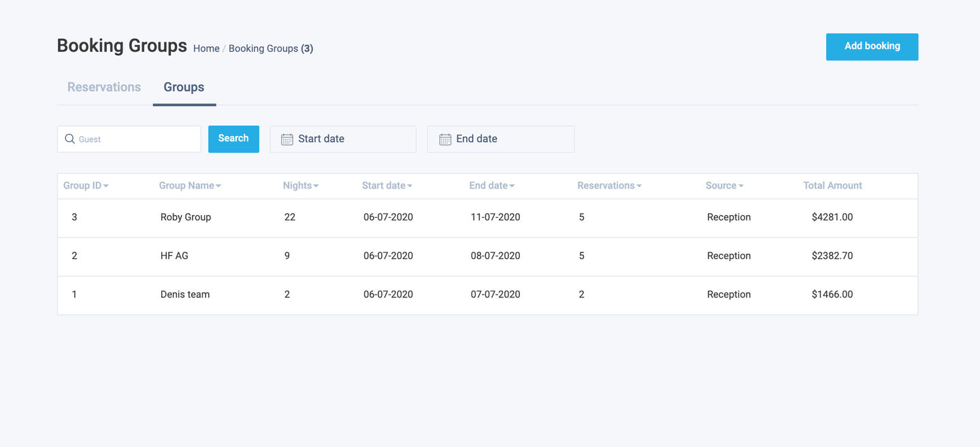
Task: Click nights value 22
Action: (290, 217)
